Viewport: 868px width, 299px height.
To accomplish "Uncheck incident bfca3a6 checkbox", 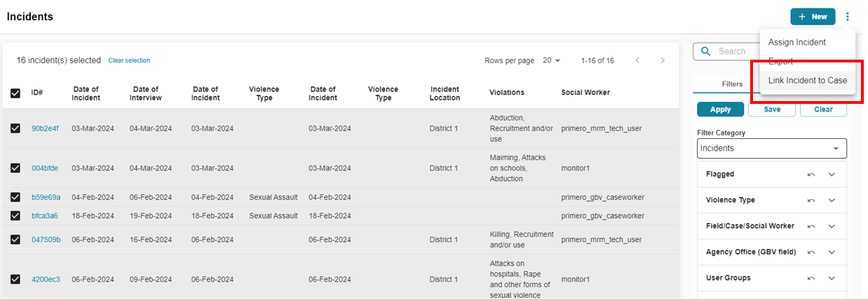I will click(15, 215).
